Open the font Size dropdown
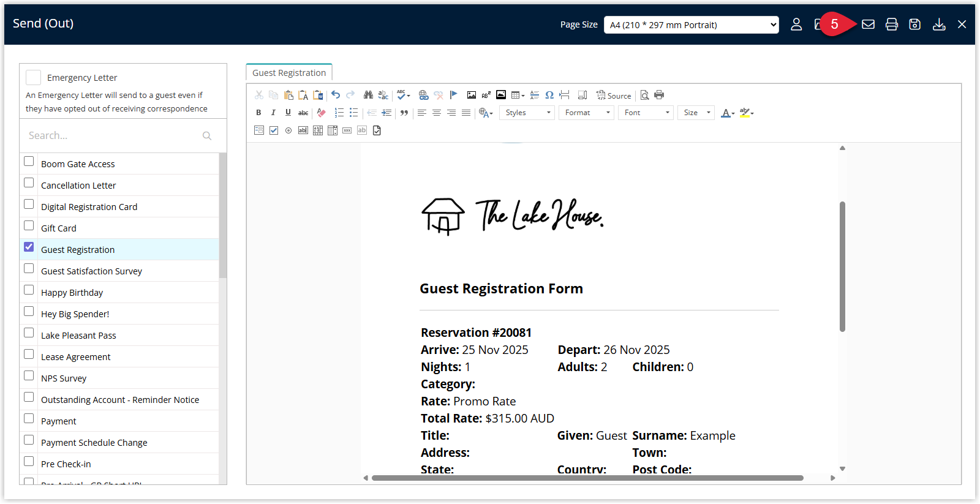Viewport: 980px width, 504px height. pyautogui.click(x=696, y=113)
